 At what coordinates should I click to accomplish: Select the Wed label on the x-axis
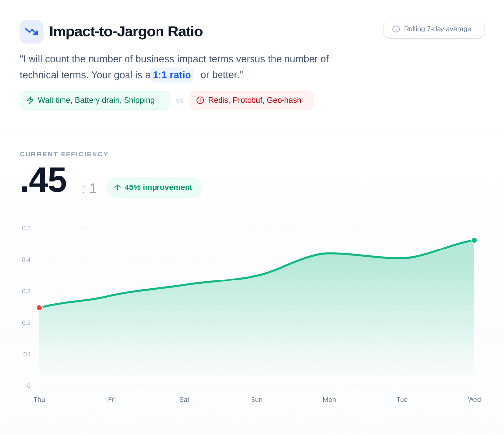pyautogui.click(x=474, y=400)
